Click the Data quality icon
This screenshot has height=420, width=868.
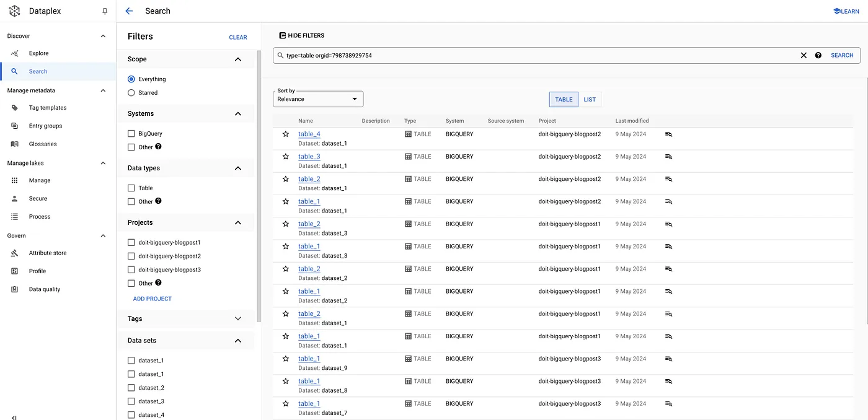[15, 289]
